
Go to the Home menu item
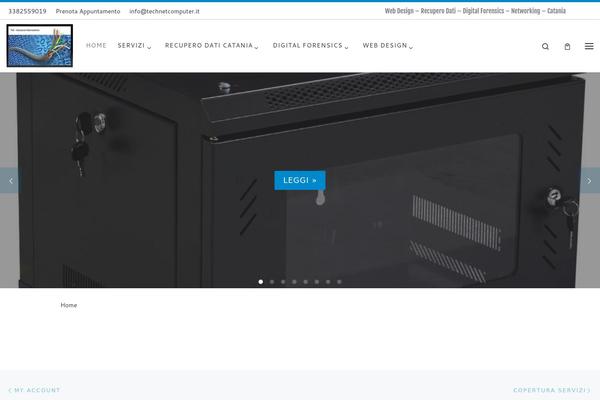[x=96, y=46]
